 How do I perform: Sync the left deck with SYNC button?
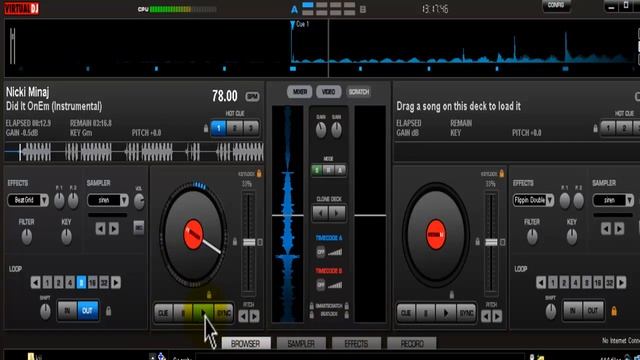(x=223, y=313)
